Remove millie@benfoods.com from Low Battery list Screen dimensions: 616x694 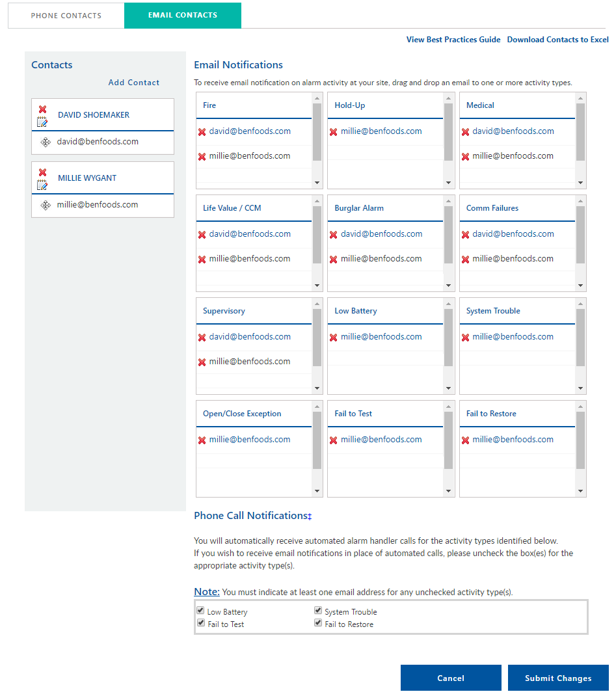pyautogui.click(x=333, y=338)
